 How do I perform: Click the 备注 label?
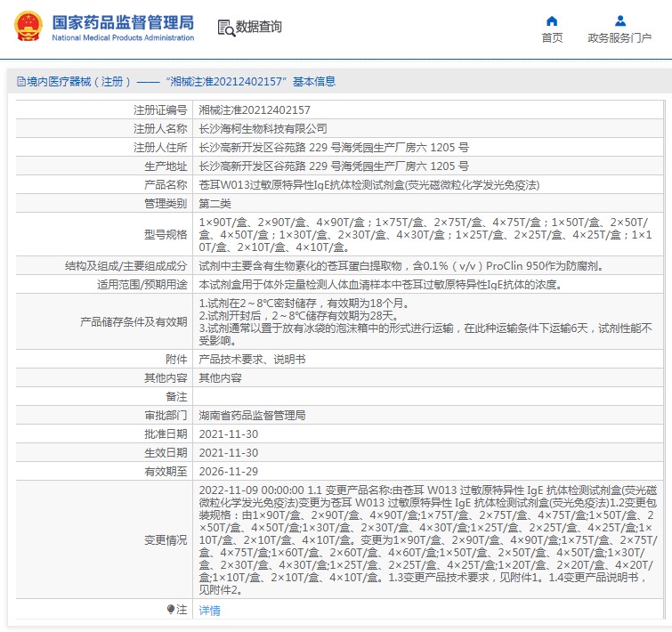tap(176, 397)
